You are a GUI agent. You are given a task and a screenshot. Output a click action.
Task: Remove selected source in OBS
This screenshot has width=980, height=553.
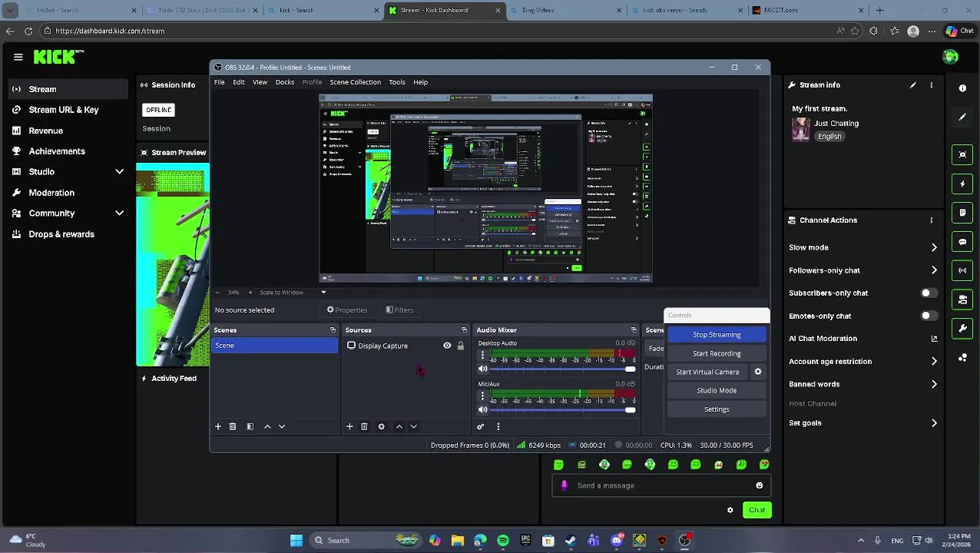[364, 426]
